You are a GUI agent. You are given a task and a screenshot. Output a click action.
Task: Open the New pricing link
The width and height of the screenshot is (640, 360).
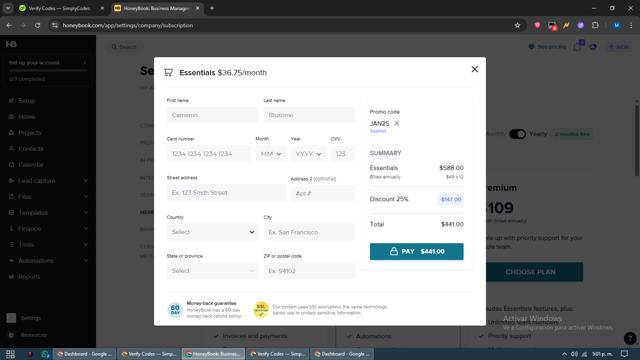click(547, 47)
